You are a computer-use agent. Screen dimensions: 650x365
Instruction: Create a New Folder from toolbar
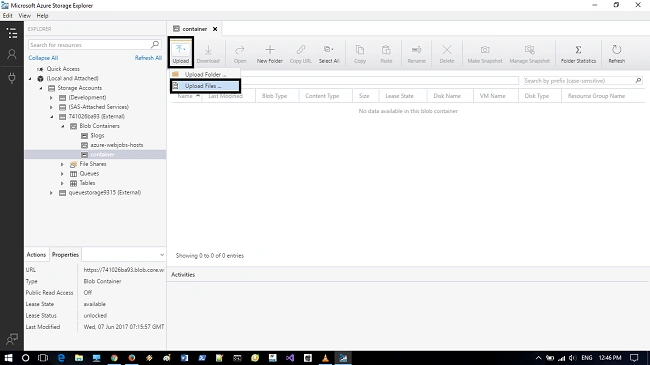point(270,54)
